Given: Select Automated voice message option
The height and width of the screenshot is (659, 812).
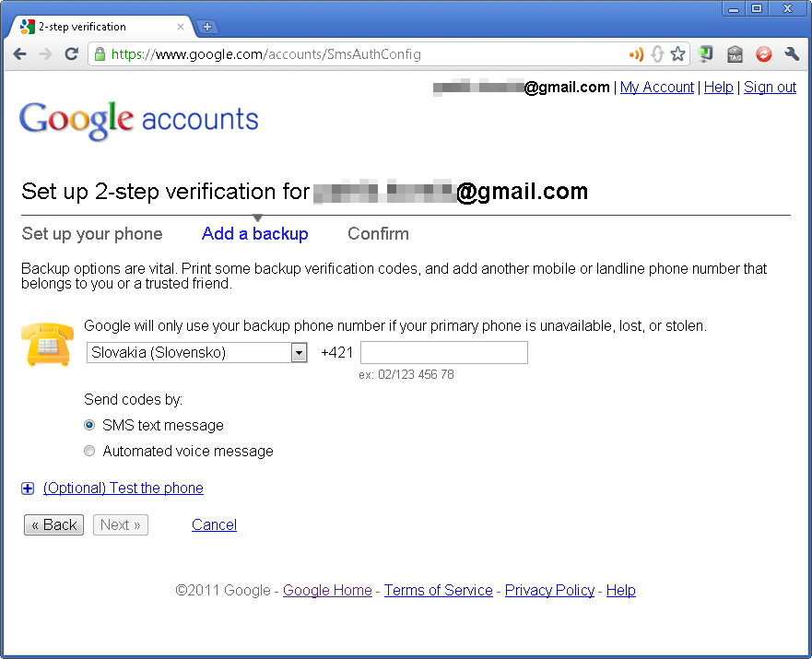Looking at the screenshot, I should pos(89,451).
